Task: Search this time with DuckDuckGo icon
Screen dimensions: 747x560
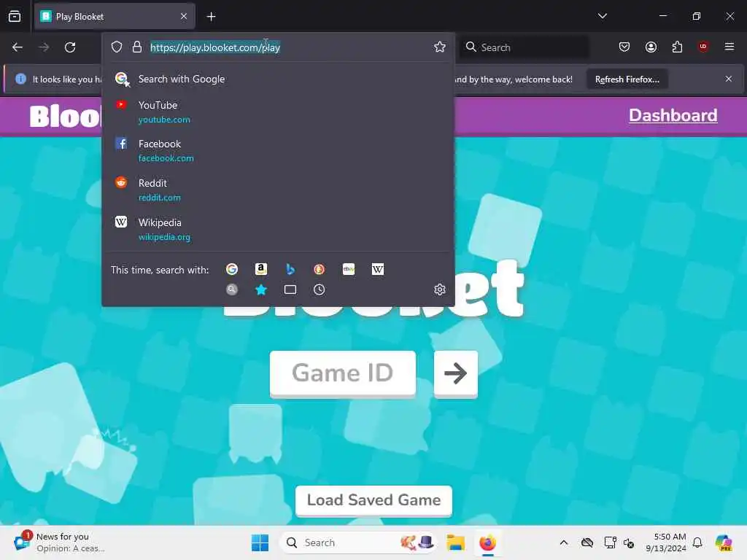Action: (320, 270)
